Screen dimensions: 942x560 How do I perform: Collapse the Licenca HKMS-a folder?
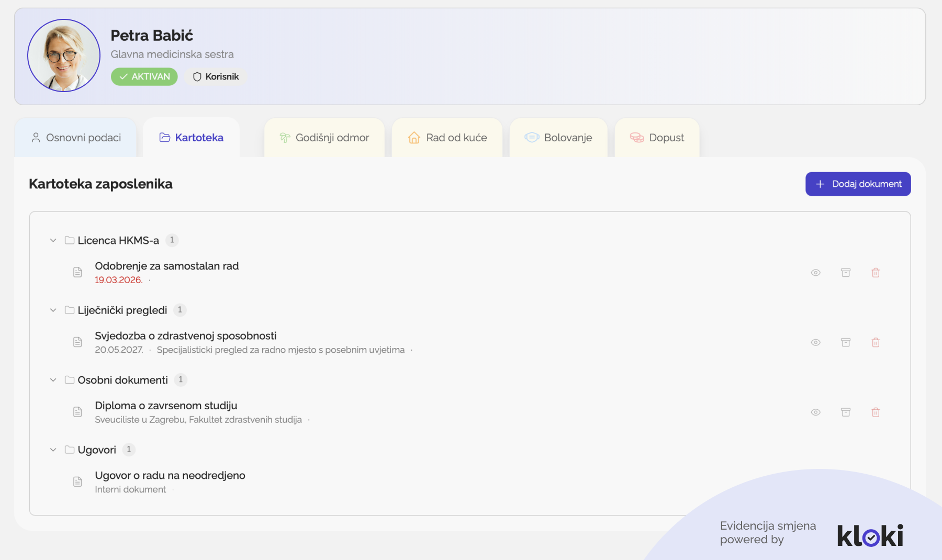53,240
